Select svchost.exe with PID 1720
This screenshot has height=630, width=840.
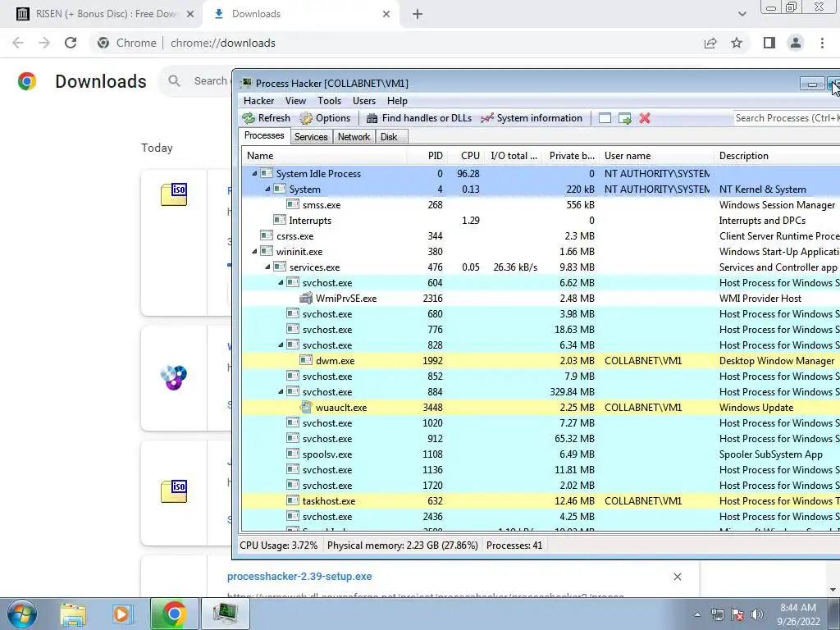[541, 486]
